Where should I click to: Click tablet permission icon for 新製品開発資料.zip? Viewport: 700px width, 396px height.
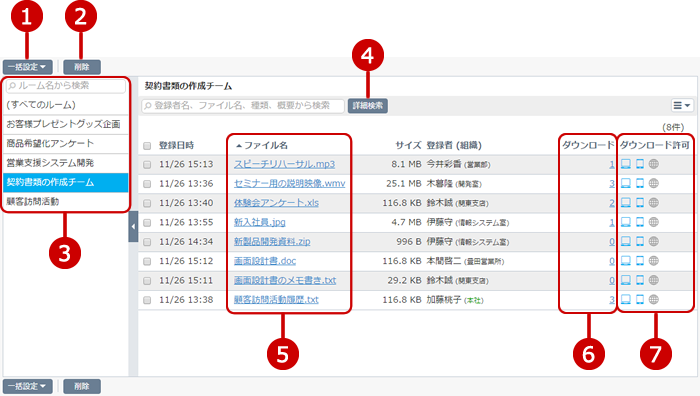(x=640, y=242)
